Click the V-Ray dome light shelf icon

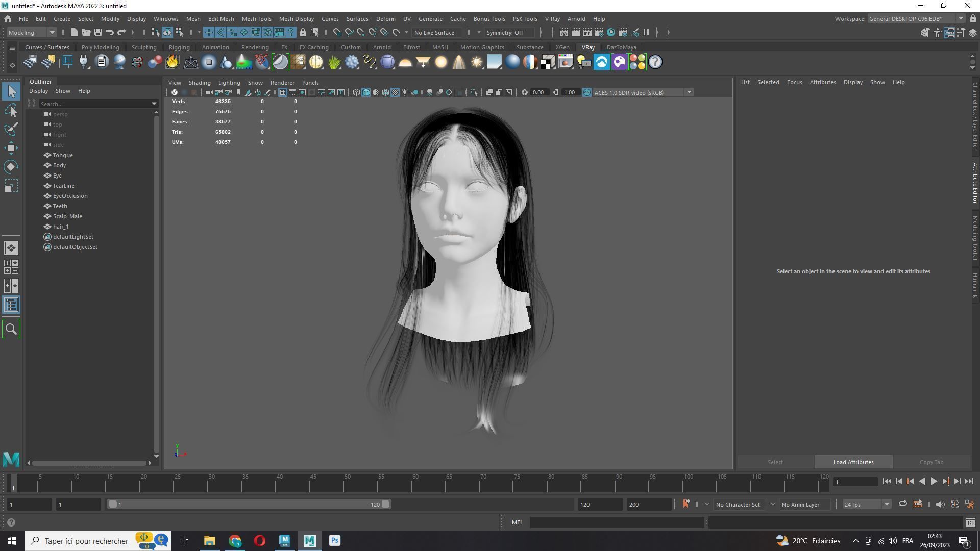pos(405,62)
